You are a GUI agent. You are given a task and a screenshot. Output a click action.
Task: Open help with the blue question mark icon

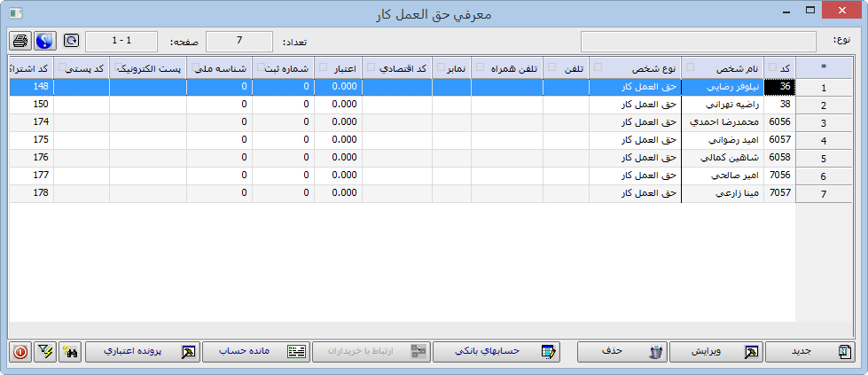tap(44, 41)
